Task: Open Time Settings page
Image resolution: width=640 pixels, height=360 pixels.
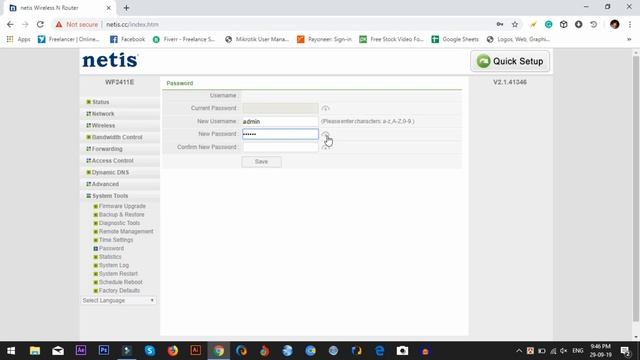Action: (x=116, y=240)
